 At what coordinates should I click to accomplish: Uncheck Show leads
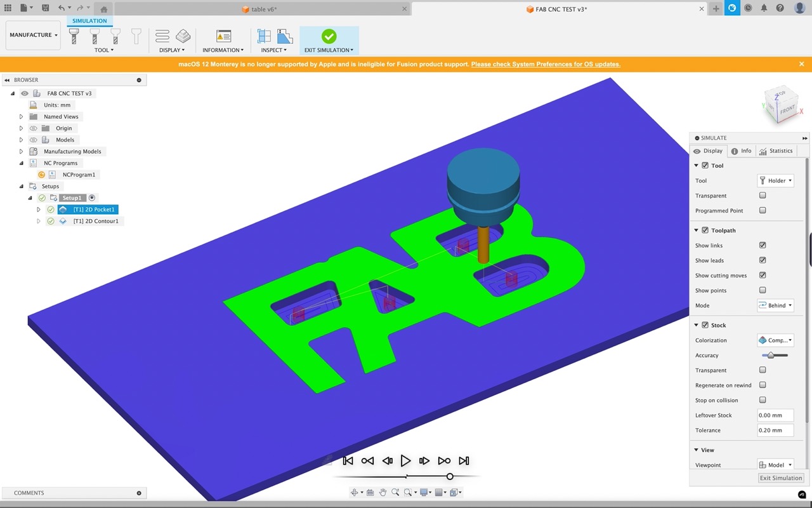coord(763,260)
